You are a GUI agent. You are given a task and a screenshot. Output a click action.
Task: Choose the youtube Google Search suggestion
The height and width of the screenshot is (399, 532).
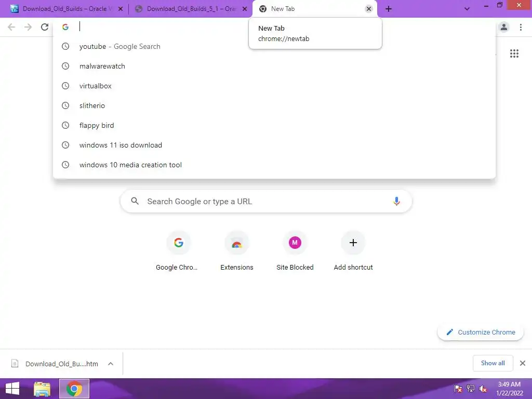click(x=274, y=46)
